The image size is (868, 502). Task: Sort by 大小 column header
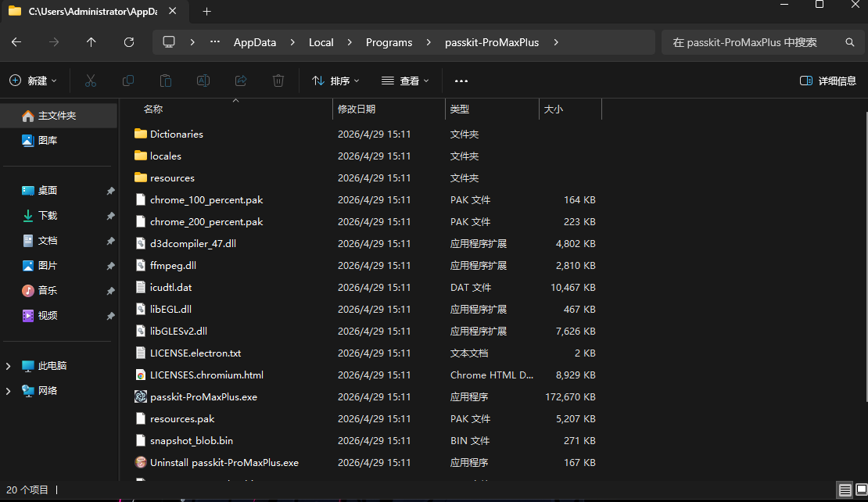click(570, 109)
